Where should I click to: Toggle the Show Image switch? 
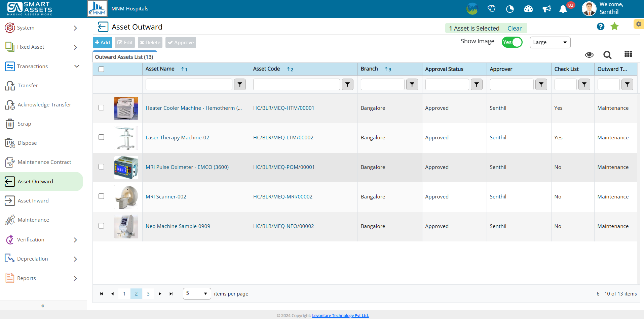click(512, 42)
